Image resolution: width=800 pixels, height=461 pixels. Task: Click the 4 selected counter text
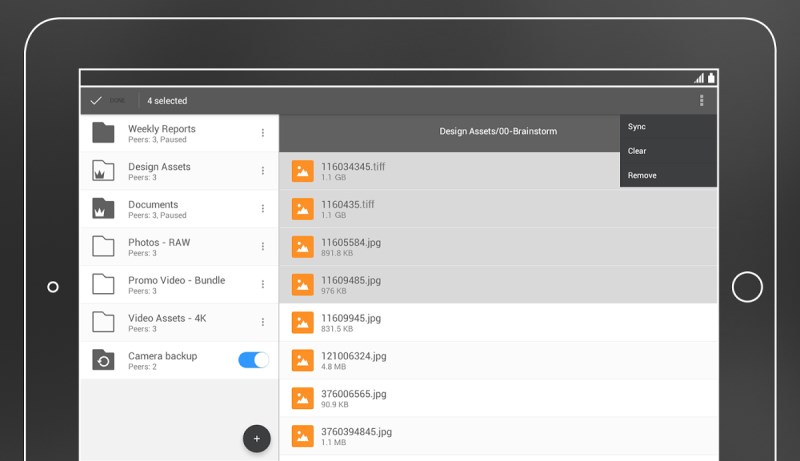coord(167,101)
